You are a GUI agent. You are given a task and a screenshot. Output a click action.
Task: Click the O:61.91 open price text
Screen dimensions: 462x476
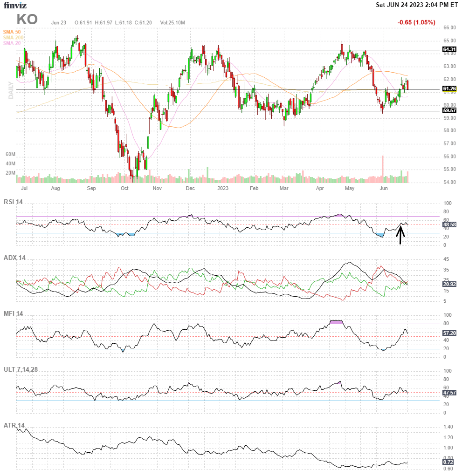tap(83, 22)
